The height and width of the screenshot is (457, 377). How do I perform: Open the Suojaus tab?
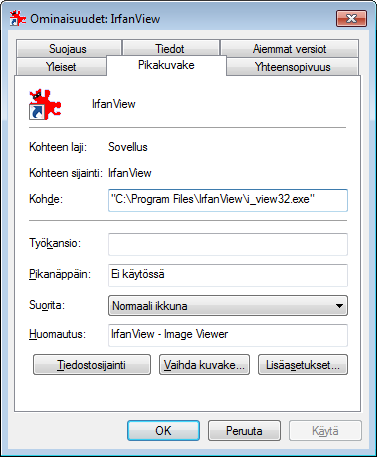click(68, 49)
